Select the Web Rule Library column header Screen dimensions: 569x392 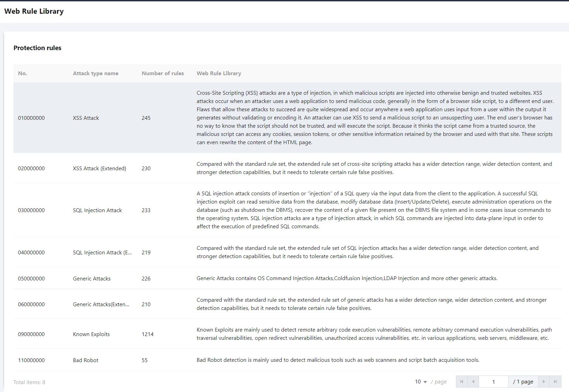click(219, 73)
